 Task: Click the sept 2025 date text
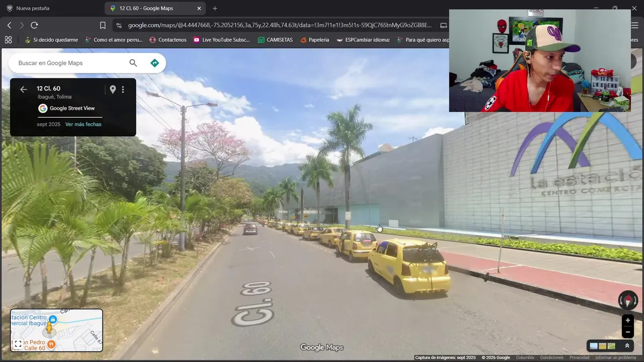click(x=48, y=124)
